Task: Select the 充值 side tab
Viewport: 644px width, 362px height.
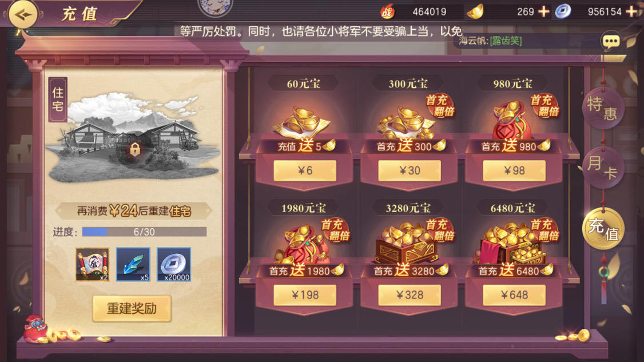Action: pyautogui.click(x=603, y=228)
